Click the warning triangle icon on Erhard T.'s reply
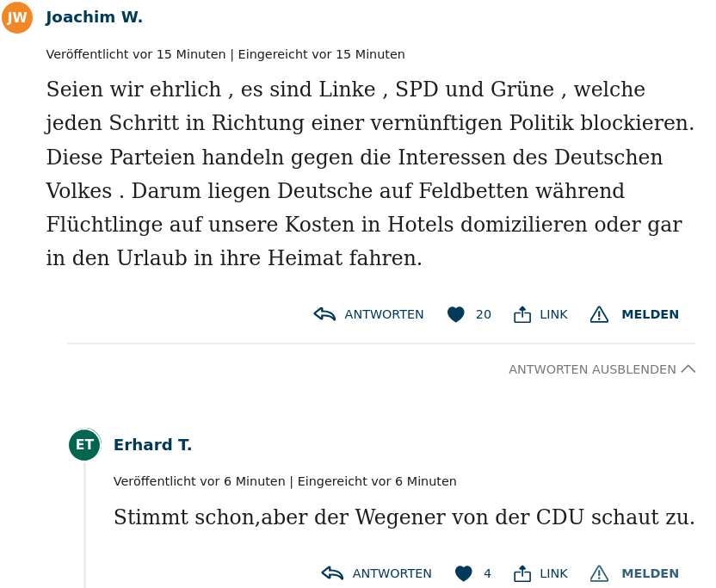This screenshot has height=588, width=716. (599, 573)
